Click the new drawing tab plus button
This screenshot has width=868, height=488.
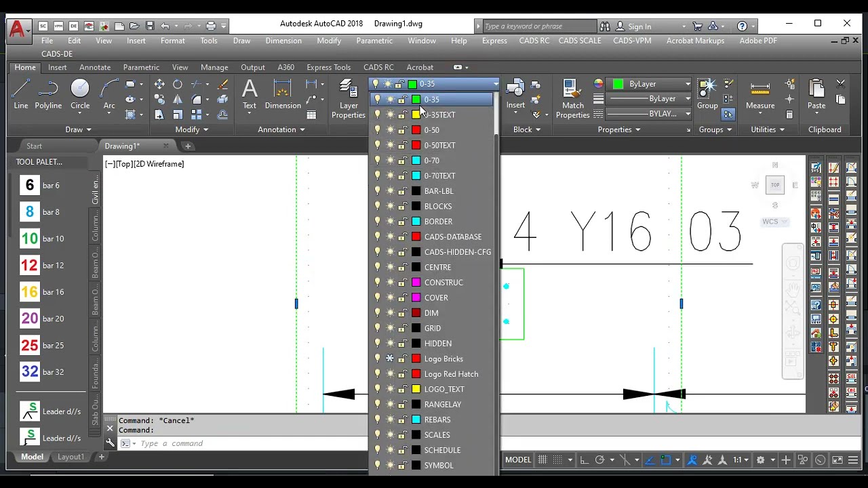click(188, 146)
